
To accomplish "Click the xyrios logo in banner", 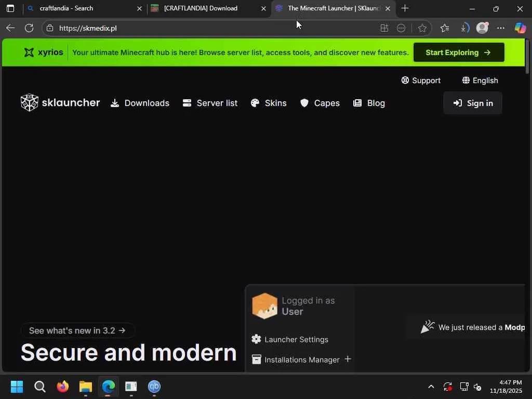I will pyautogui.click(x=44, y=52).
